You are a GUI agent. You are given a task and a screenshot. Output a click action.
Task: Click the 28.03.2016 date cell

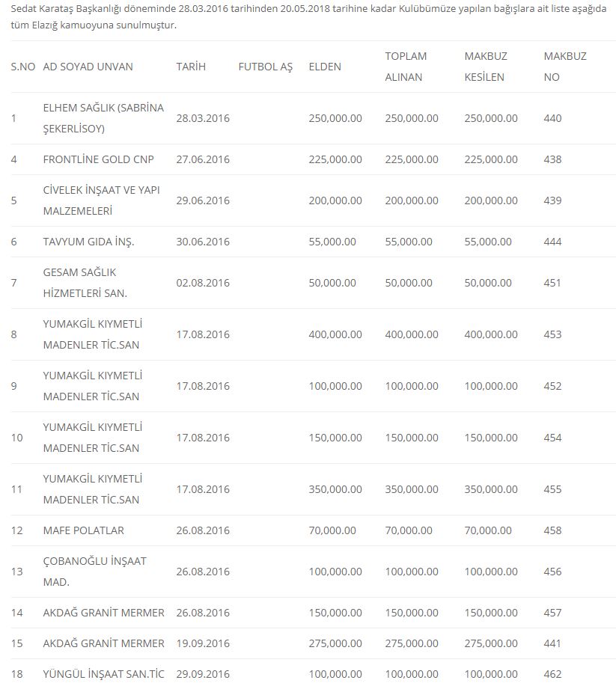pos(203,118)
